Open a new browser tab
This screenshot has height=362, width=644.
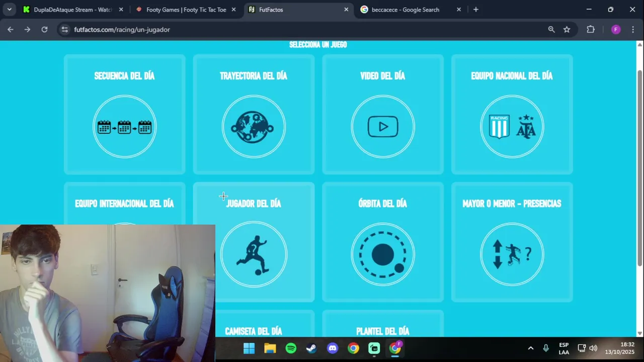(x=476, y=10)
